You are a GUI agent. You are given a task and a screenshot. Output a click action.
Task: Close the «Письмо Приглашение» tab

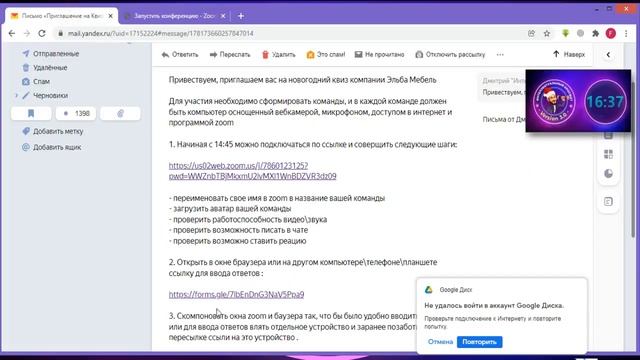pyautogui.click(x=110, y=16)
